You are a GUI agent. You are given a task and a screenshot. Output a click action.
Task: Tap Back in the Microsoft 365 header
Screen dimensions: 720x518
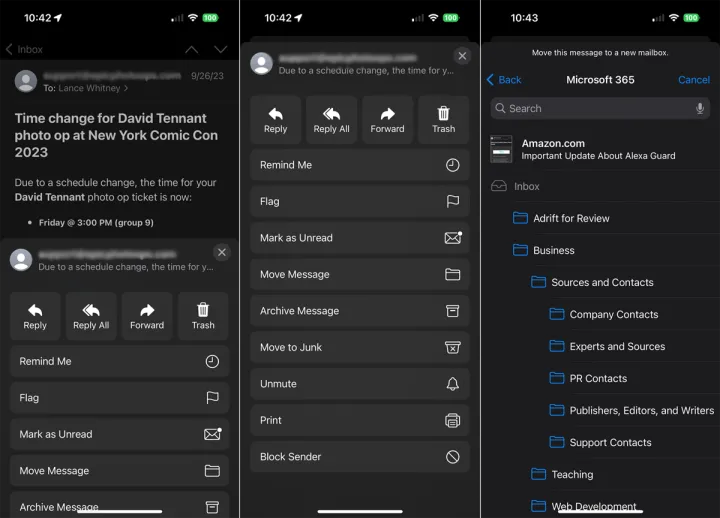click(504, 80)
